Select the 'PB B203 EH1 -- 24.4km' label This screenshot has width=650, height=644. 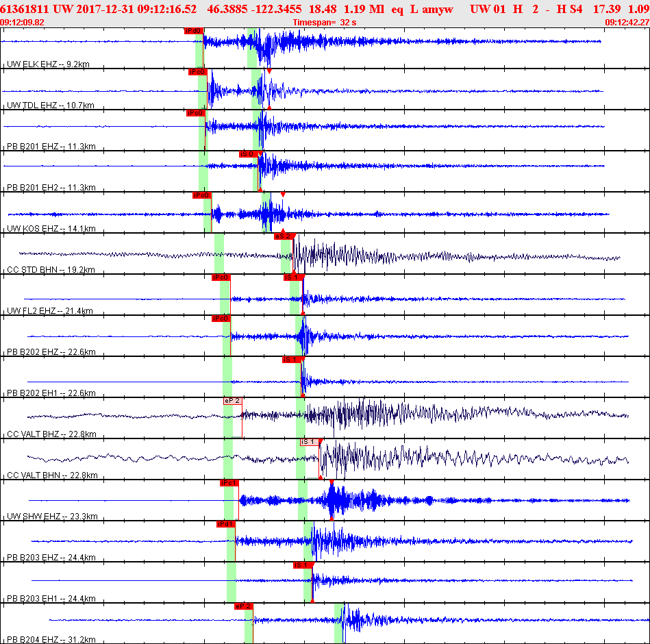[51, 598]
